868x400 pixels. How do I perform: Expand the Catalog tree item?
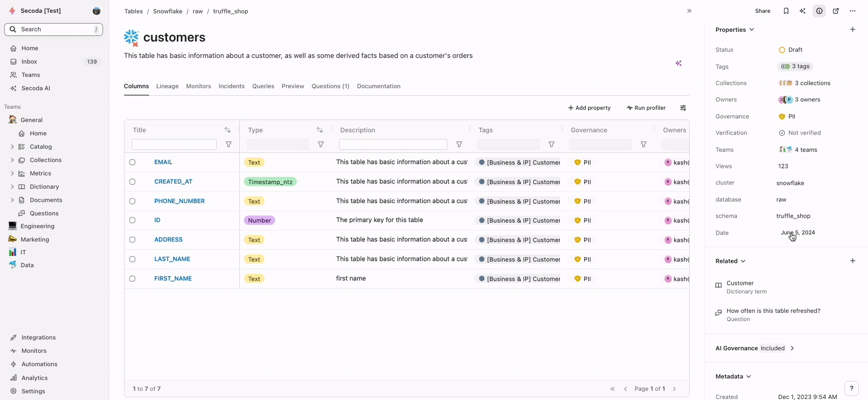pos(12,146)
